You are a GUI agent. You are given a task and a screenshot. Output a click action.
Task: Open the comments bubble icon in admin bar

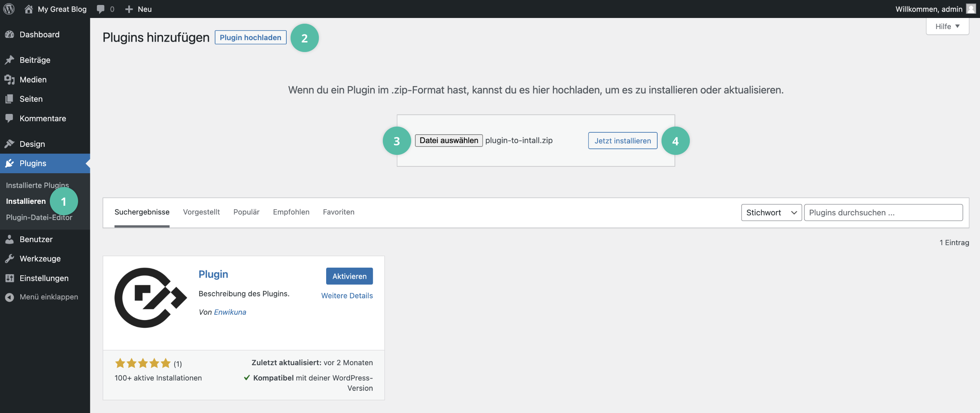(101, 9)
